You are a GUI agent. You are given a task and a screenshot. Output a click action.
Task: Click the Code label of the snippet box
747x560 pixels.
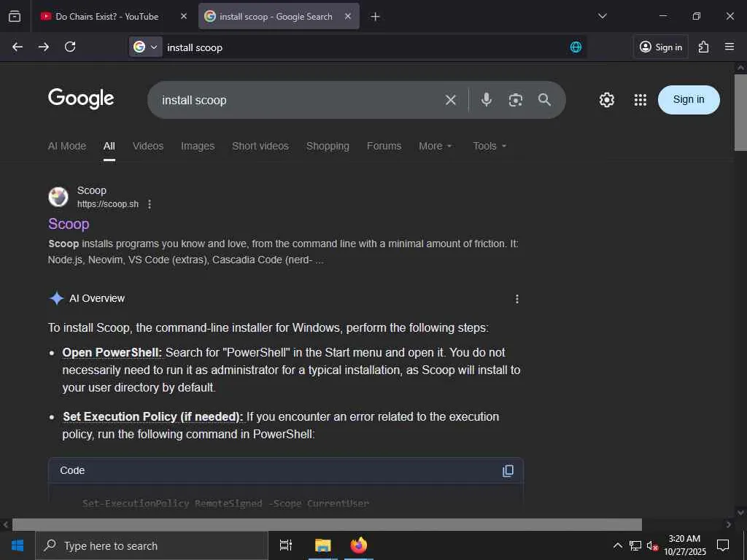coord(72,470)
